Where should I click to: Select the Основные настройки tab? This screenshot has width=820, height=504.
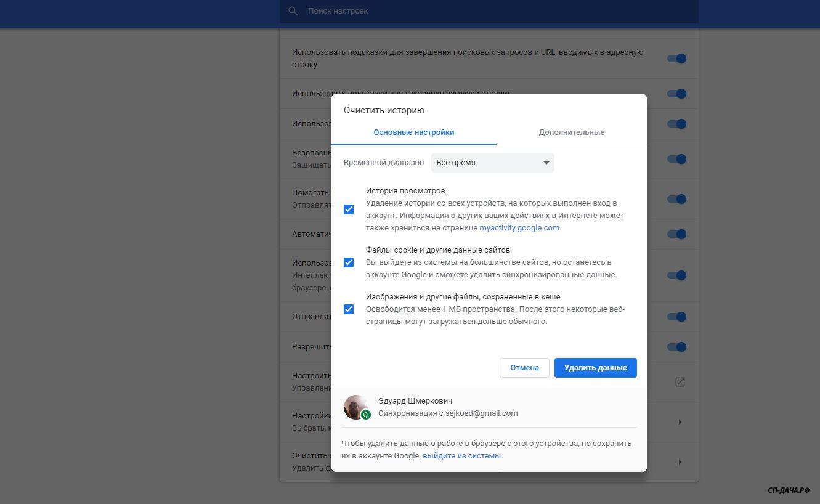pos(413,132)
